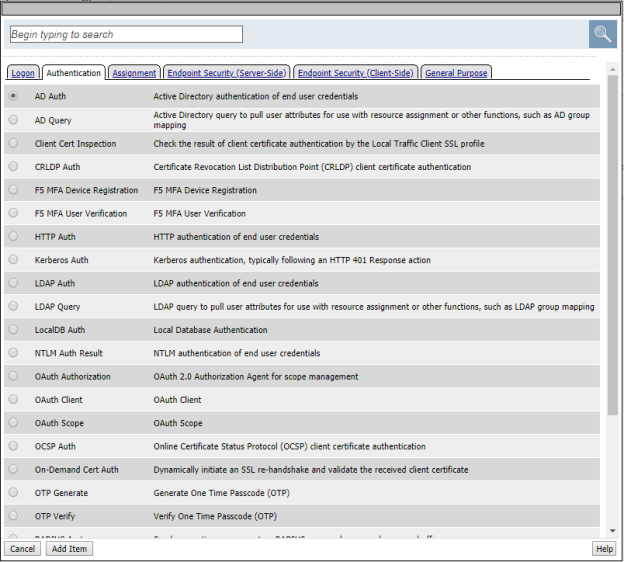The image size is (624, 562).
Task: Open the General Purpose tab
Action: [x=456, y=73]
